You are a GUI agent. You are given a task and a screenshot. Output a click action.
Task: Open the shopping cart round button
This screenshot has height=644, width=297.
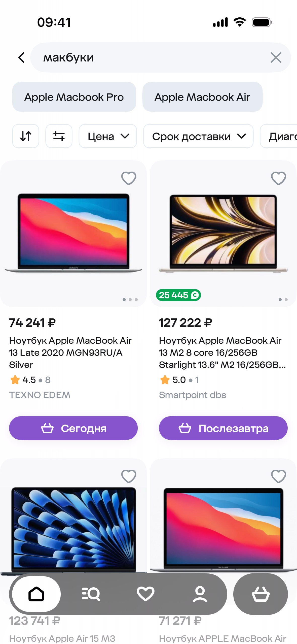pos(261,594)
